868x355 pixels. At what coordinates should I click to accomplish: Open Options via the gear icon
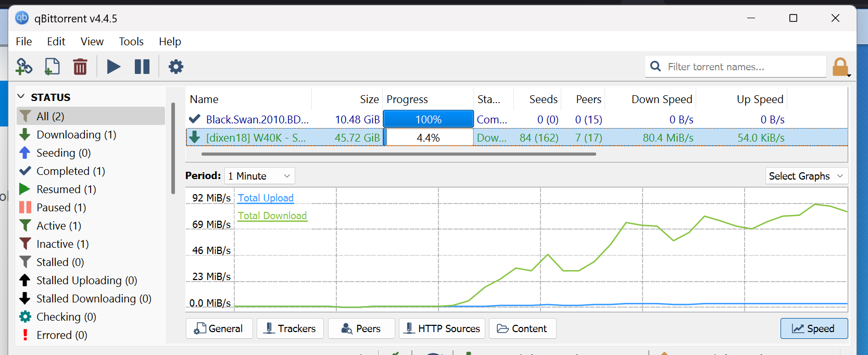[176, 67]
